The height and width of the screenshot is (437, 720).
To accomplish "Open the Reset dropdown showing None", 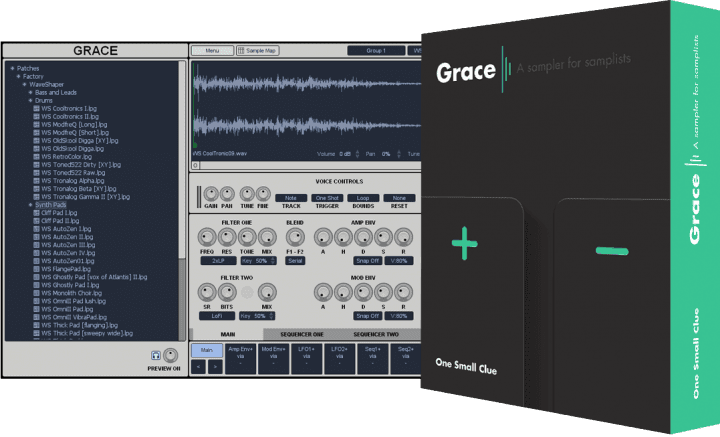I will [x=399, y=198].
